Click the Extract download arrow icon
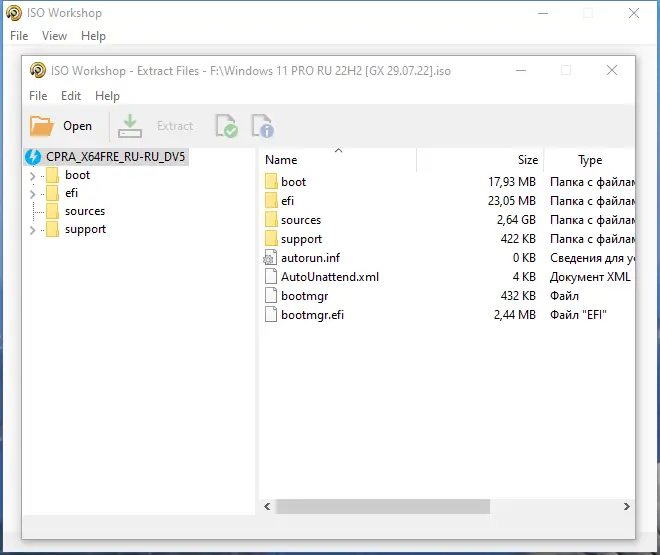The height and width of the screenshot is (555, 660). coord(130,126)
